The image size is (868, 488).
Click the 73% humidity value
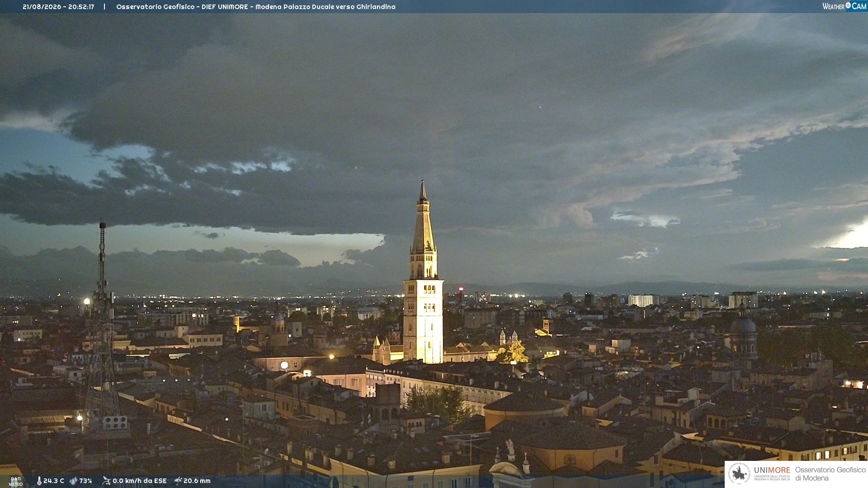tap(86, 481)
